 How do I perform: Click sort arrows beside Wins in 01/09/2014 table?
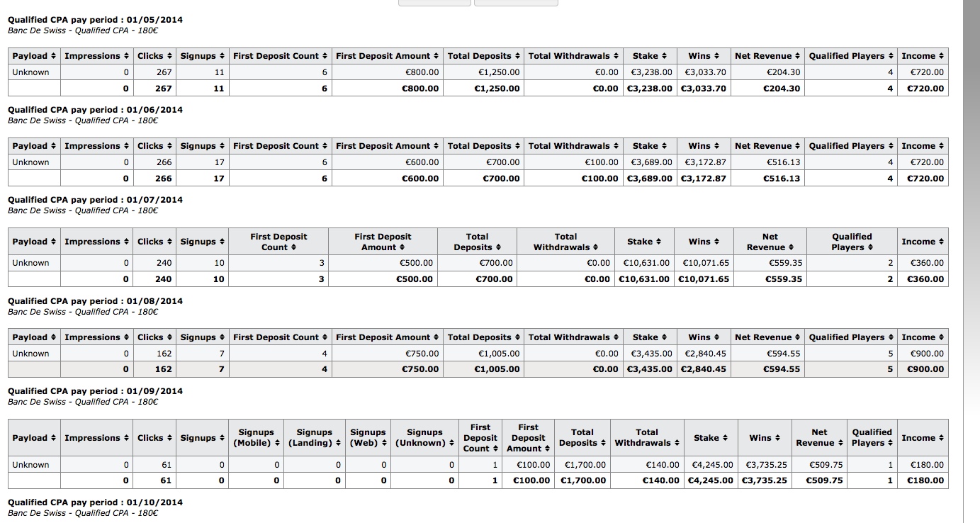(777, 438)
